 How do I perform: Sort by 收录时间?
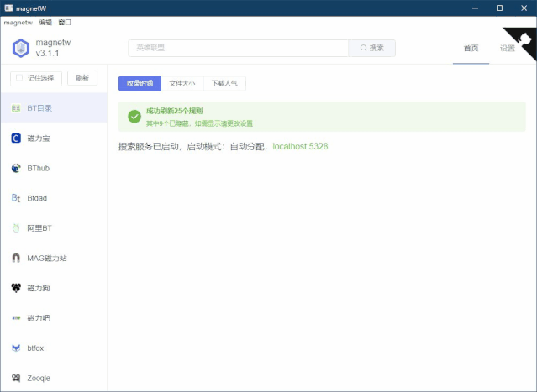coord(140,83)
